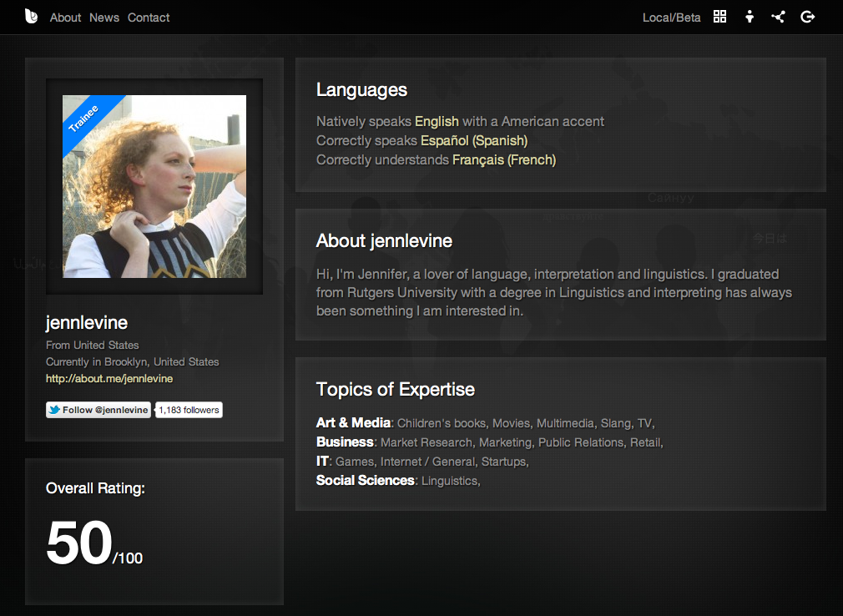Click the site logo in the top left
The image size is (843, 616).
pos(31,16)
